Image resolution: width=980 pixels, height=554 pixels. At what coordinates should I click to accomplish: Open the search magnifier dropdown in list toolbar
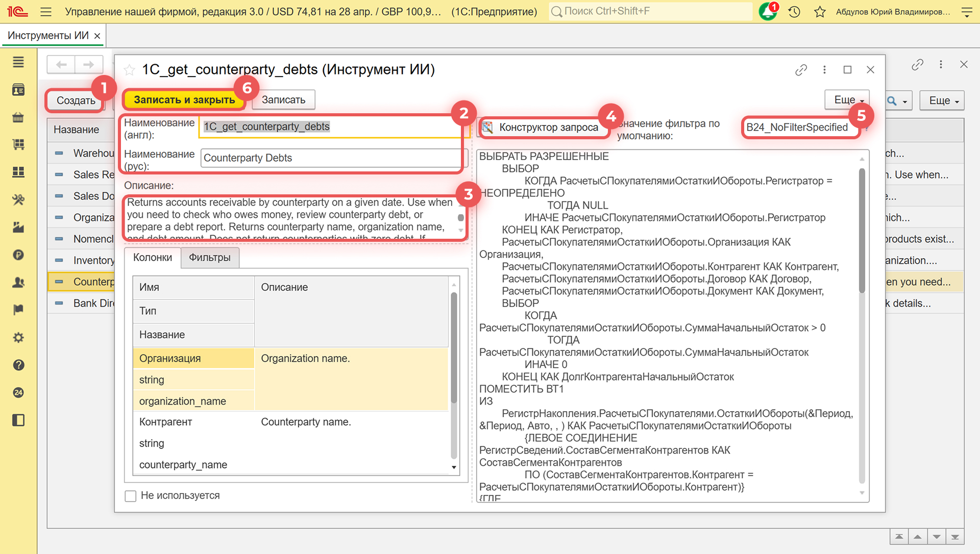898,101
